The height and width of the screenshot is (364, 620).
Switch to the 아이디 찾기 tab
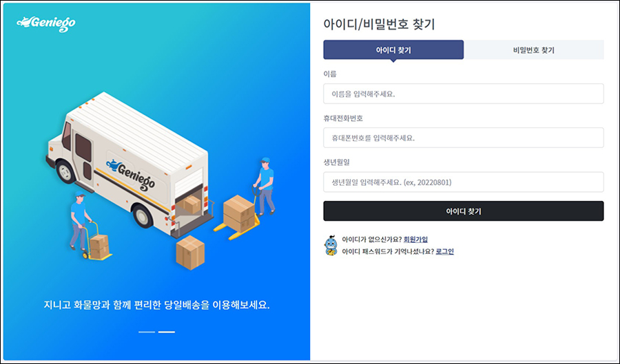[x=393, y=50]
